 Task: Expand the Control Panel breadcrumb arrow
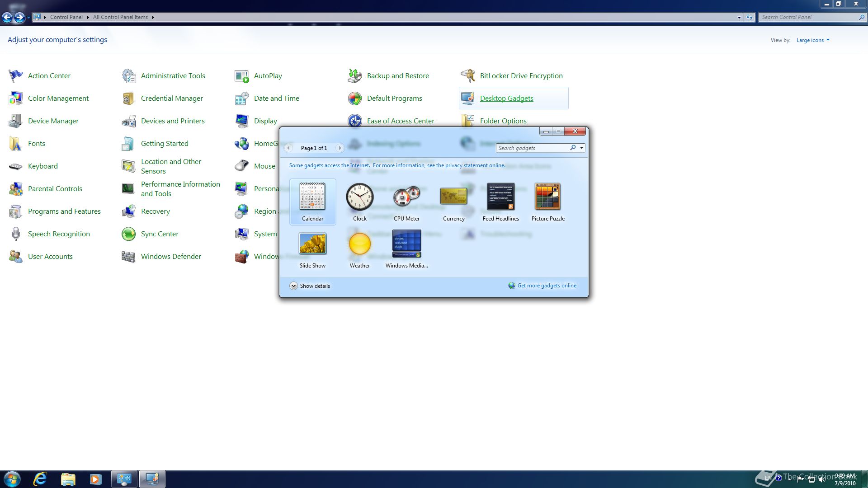pos(88,17)
